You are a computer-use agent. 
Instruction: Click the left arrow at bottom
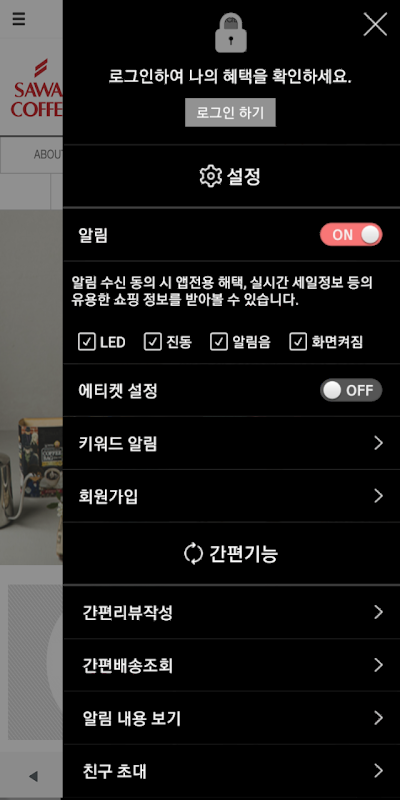tap(33, 777)
